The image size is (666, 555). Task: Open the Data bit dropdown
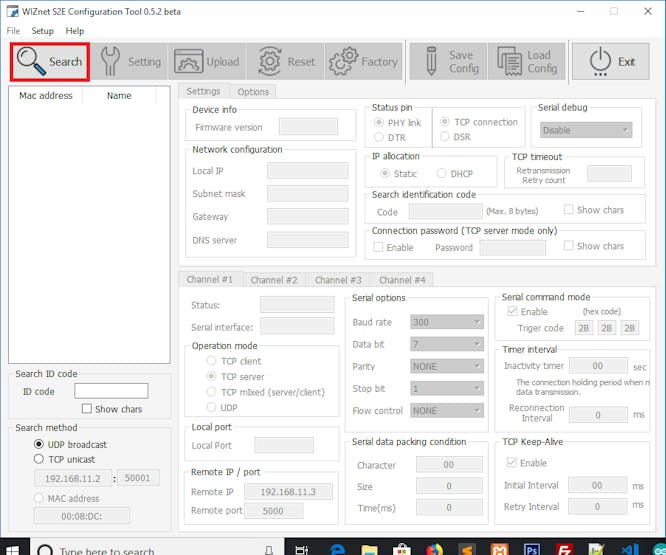[446, 344]
